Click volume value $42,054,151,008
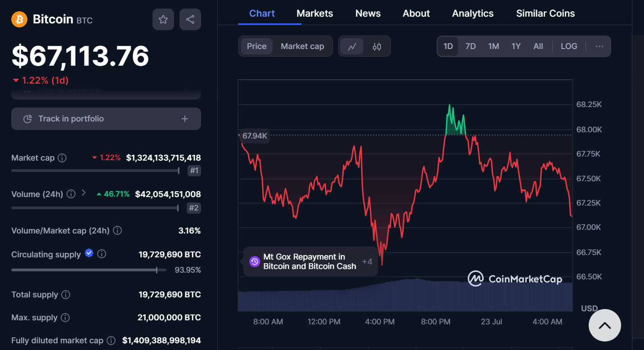 [x=168, y=194]
